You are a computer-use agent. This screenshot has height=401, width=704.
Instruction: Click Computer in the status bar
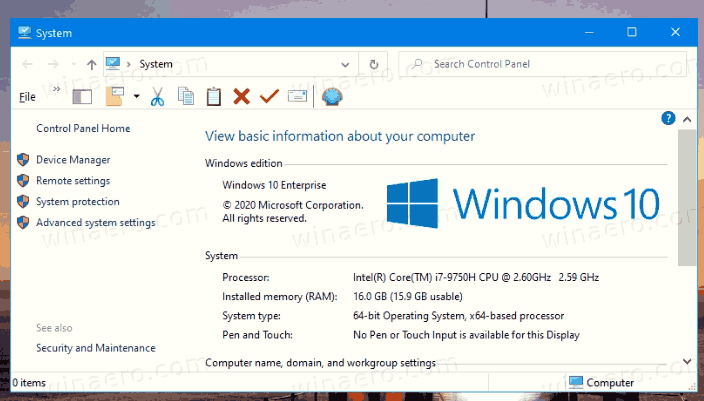[x=610, y=383]
